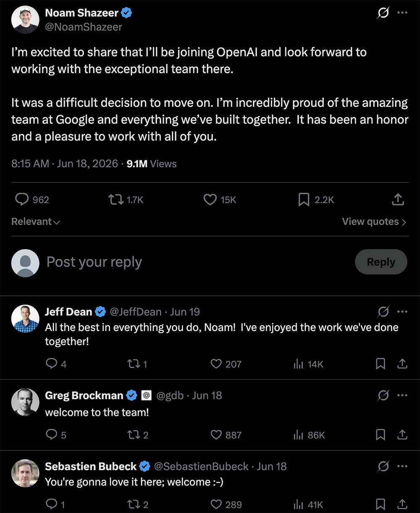Open the Grok icon on main post
The image size is (420, 513).
383,13
